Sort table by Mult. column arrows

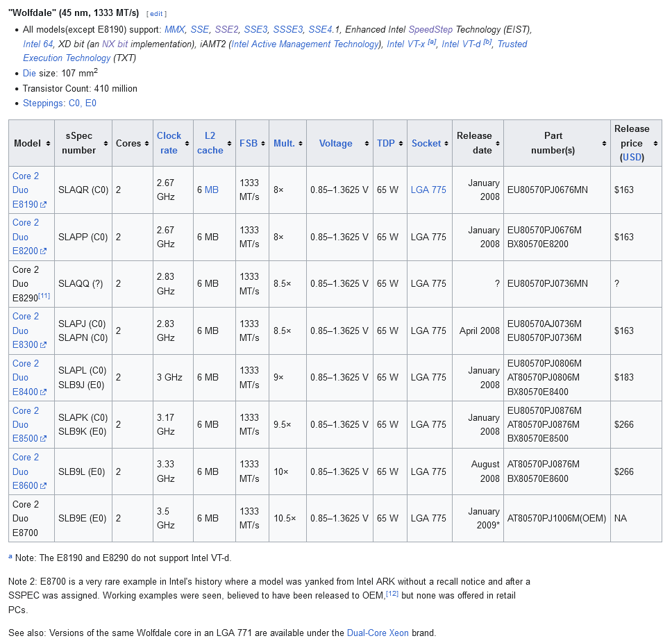(301, 144)
